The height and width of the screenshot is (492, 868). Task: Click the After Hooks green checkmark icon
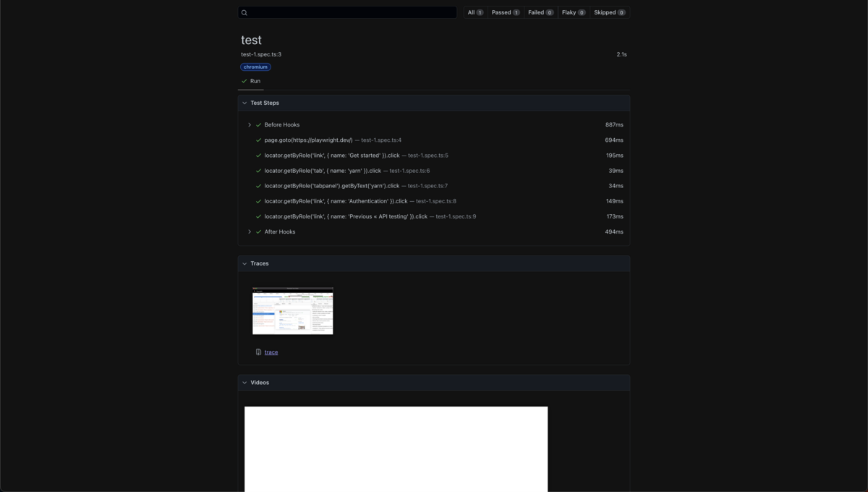click(258, 232)
